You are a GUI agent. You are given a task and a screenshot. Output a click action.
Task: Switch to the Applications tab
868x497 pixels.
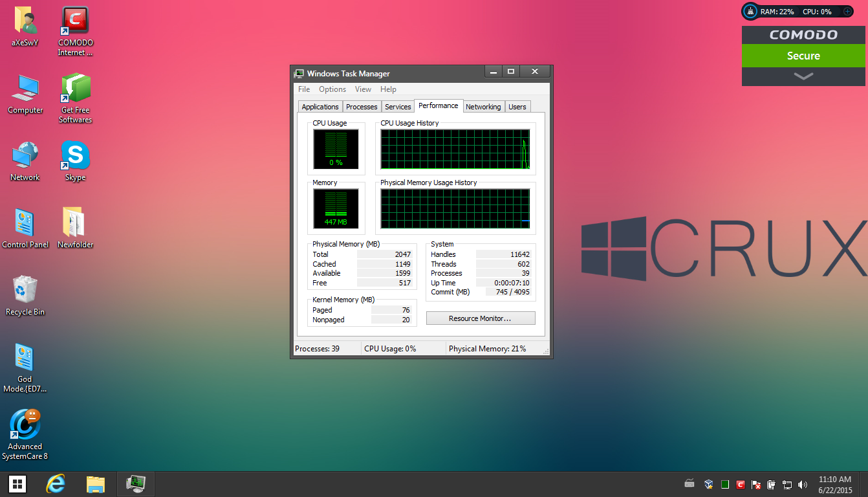pyautogui.click(x=320, y=107)
